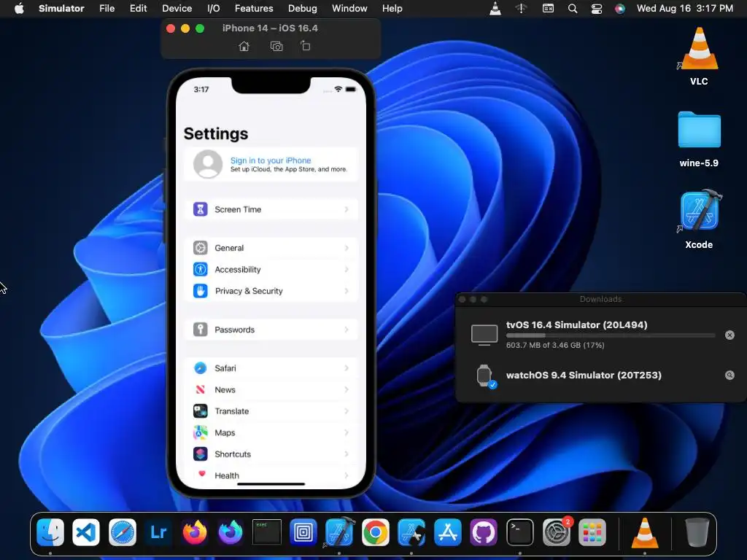Tap the Shortcuts icon in Settings

[200, 454]
